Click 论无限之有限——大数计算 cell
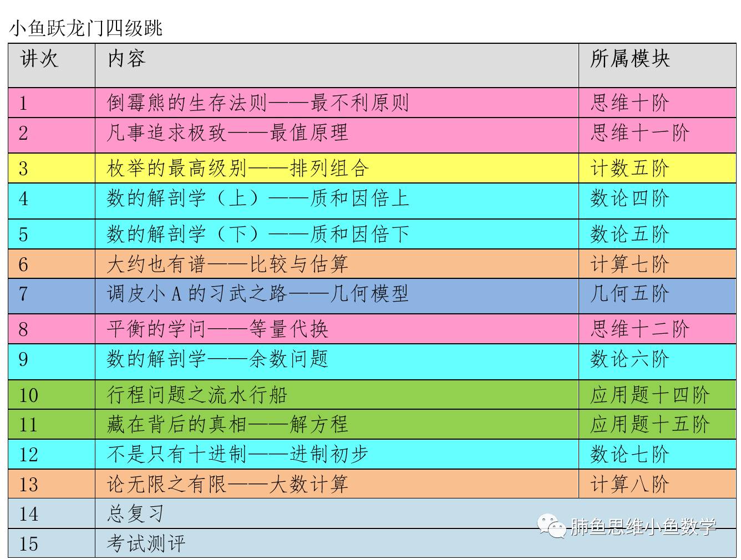 pos(337,485)
